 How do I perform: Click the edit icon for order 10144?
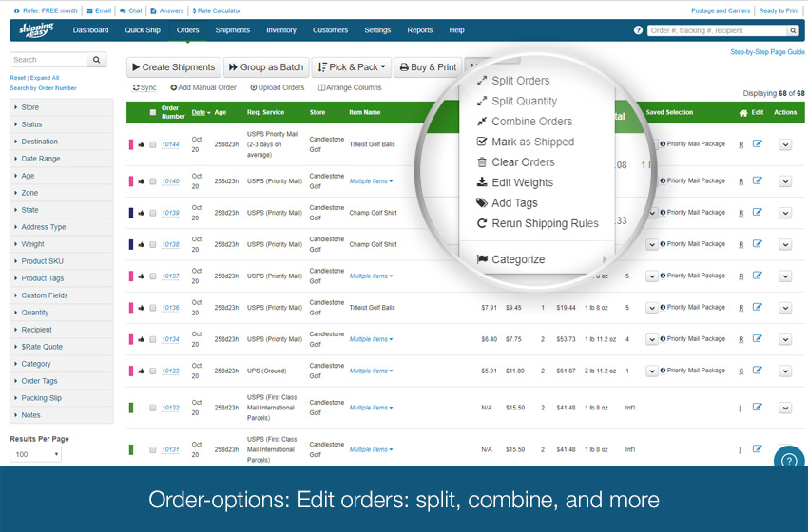[x=757, y=143]
